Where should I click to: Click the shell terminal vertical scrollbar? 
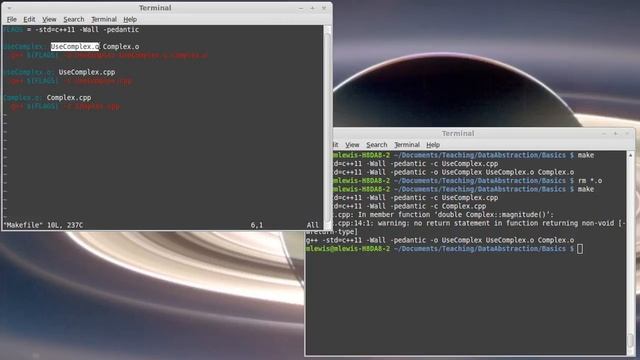pos(630,252)
